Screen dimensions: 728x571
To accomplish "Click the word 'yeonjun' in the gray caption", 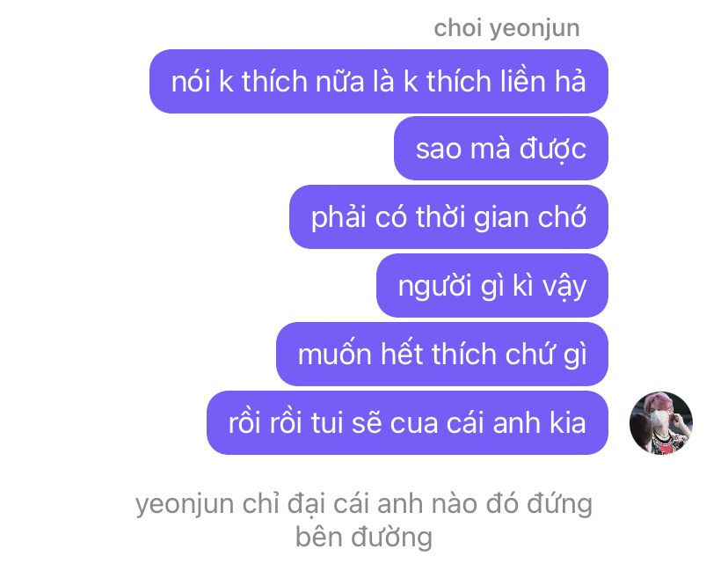I will click(x=185, y=505).
